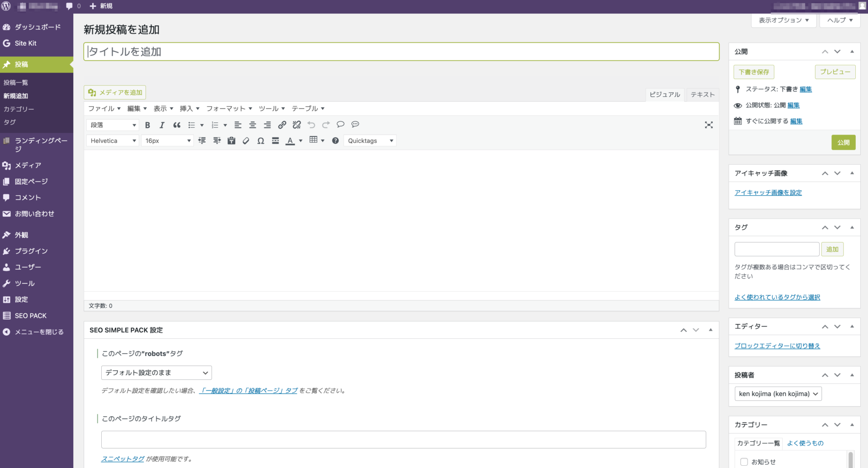Undo the last editor action
Image resolution: width=868 pixels, height=468 pixels.
(311, 125)
